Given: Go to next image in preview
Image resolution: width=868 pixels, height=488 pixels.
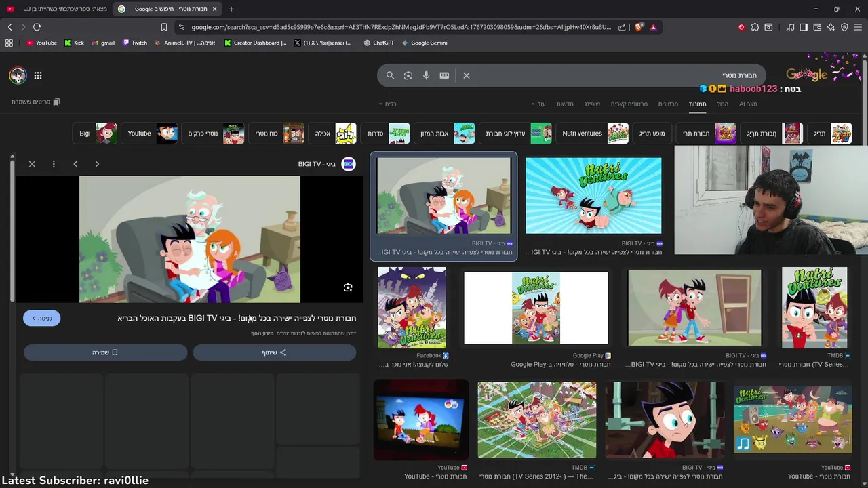Looking at the screenshot, I should (97, 164).
